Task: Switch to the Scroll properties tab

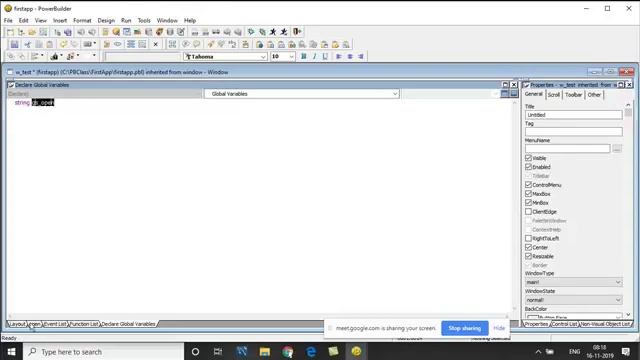Action: pyautogui.click(x=553, y=95)
